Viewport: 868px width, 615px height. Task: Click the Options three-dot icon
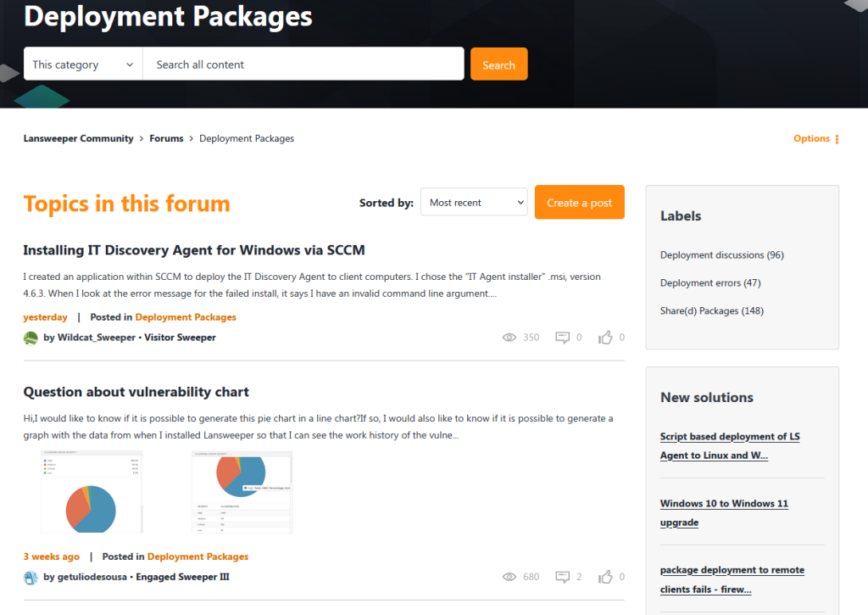(x=837, y=139)
